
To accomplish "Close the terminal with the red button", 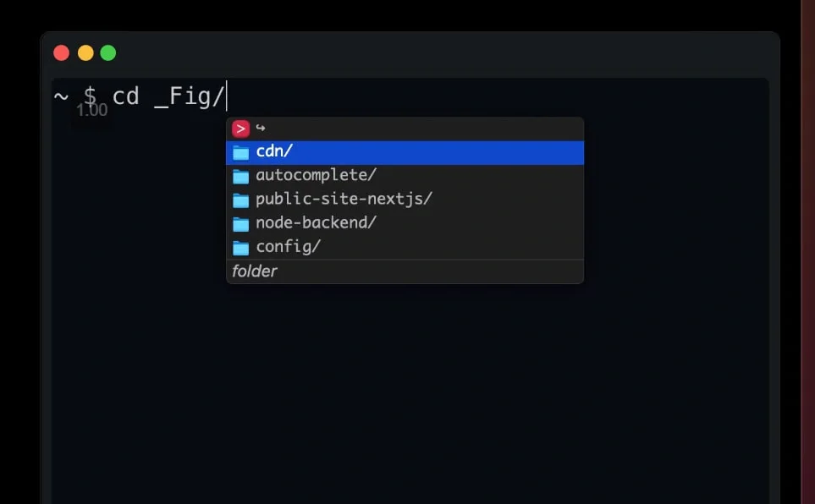I will tap(61, 53).
